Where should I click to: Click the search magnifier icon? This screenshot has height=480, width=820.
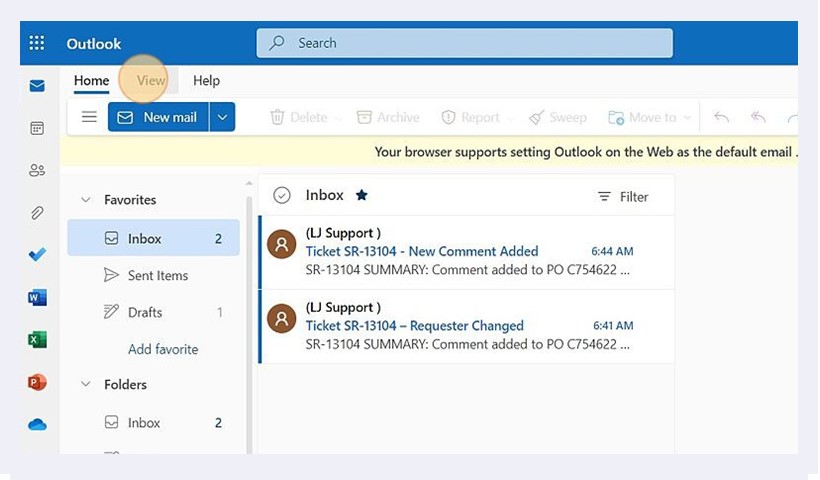click(277, 42)
